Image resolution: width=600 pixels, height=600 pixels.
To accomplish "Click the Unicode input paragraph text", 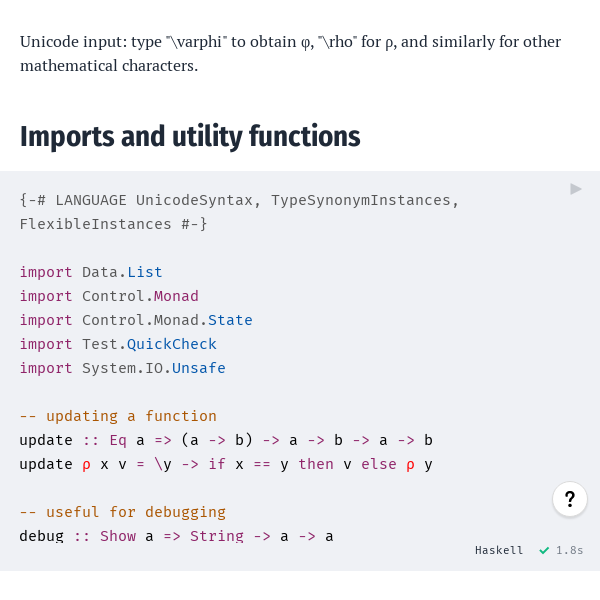I will (290, 54).
